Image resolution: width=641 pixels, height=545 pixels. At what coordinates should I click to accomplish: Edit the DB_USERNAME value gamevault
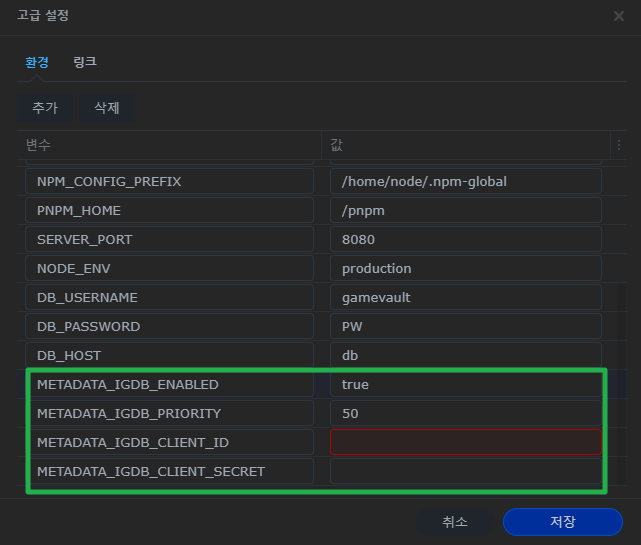tap(465, 297)
